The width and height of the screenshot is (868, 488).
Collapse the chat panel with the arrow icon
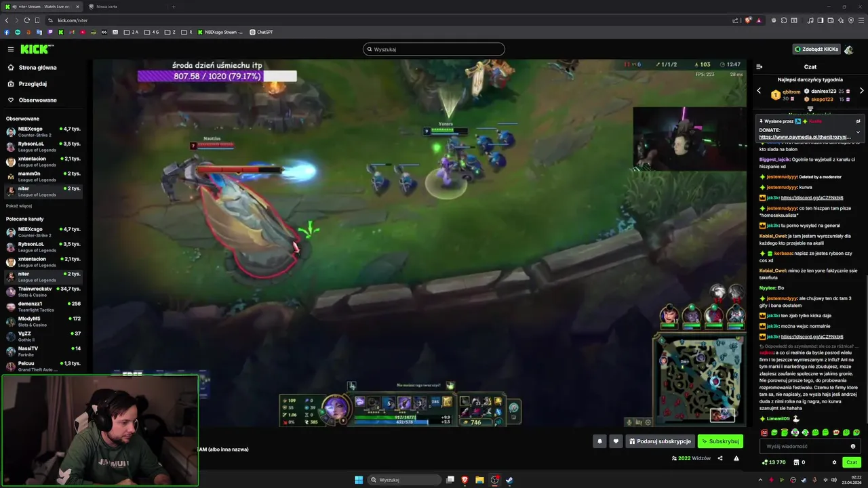pyautogui.click(x=759, y=67)
